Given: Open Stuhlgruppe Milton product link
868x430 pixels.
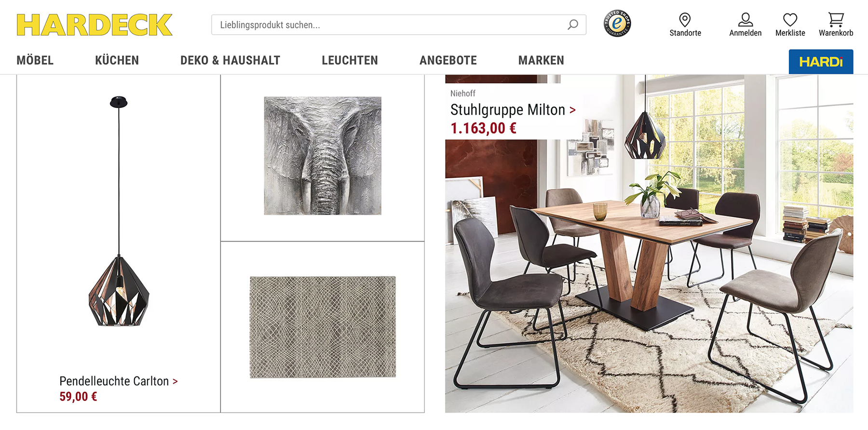Looking at the screenshot, I should pos(513,110).
